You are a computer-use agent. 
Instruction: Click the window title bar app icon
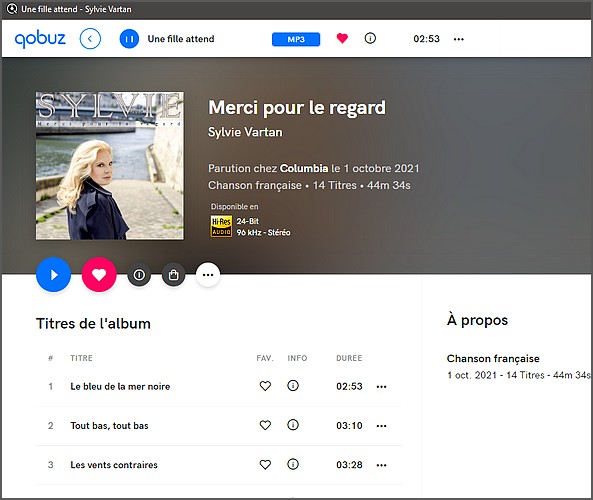[x=12, y=9]
